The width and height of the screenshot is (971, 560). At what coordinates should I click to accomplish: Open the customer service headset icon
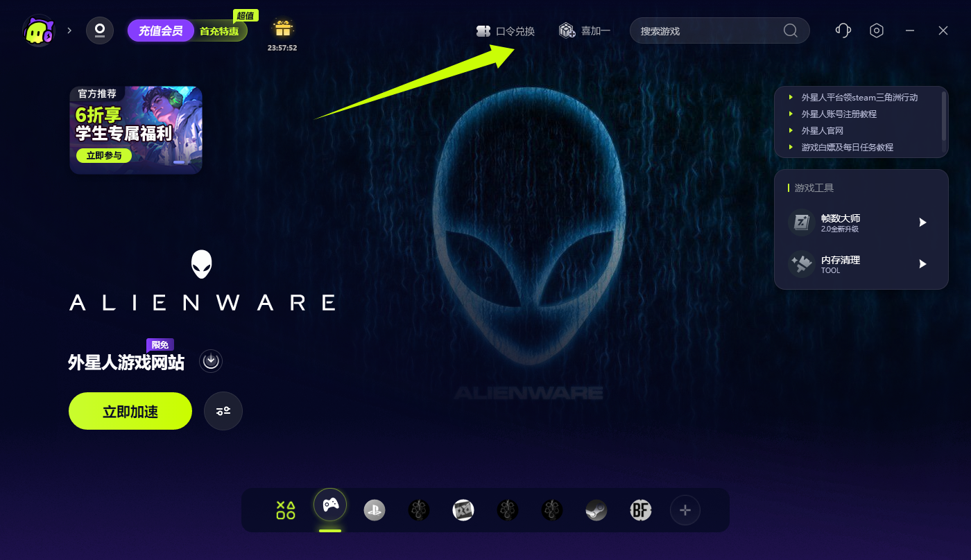pos(843,30)
